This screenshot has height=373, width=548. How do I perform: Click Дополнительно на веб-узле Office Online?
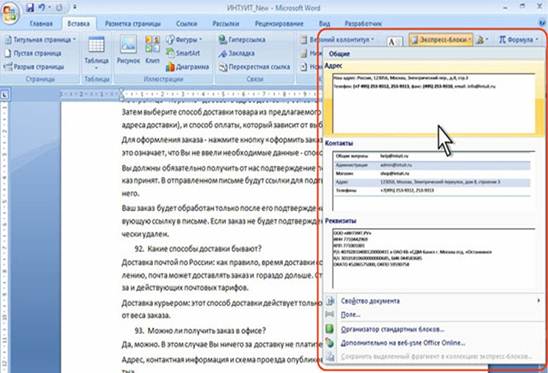pos(433,343)
